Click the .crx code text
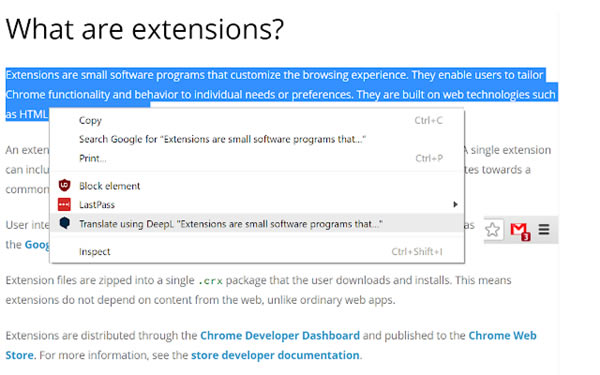This screenshot has width=600, height=375. click(x=210, y=281)
